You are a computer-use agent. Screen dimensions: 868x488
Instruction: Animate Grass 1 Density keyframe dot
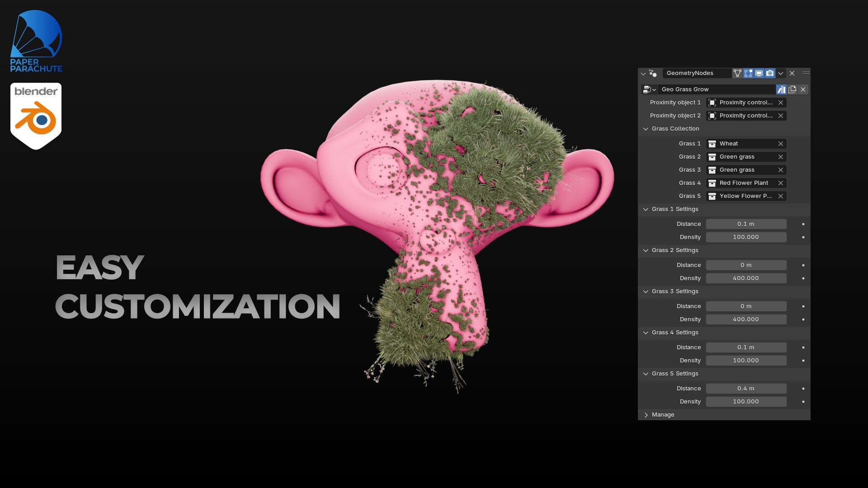coord(803,237)
